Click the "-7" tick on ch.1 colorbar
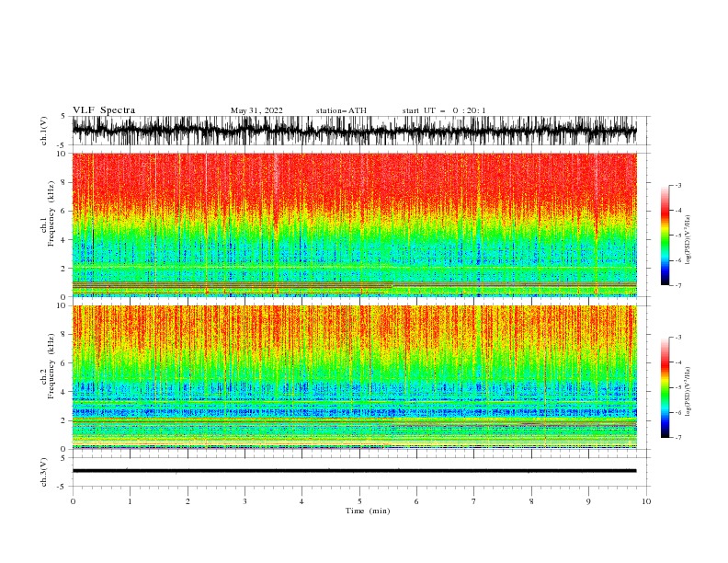Viewport: 728px width, 563px height. coord(677,285)
